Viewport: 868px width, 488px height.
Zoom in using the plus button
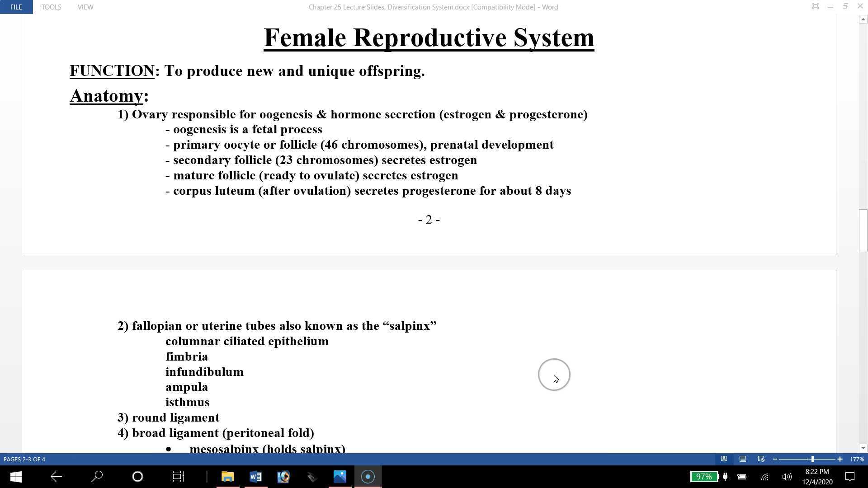(839, 459)
